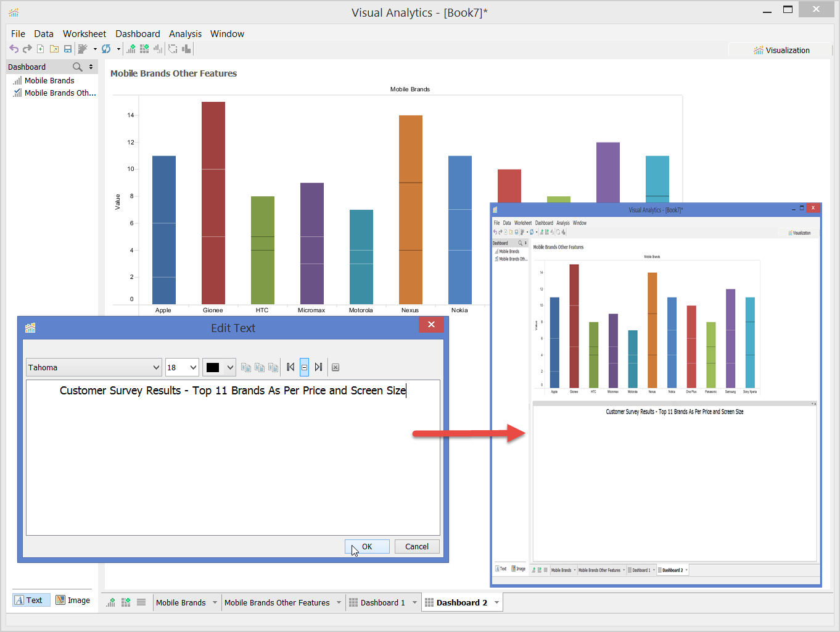The image size is (840, 632).
Task: Click the Micromax bar in chart
Action: click(x=312, y=243)
